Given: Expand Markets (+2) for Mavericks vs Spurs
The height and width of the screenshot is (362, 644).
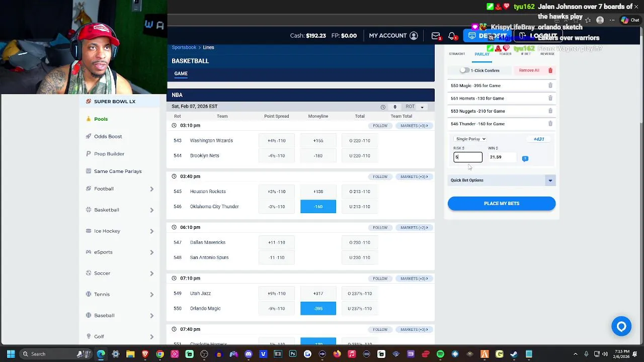Looking at the screenshot, I should [414, 227].
